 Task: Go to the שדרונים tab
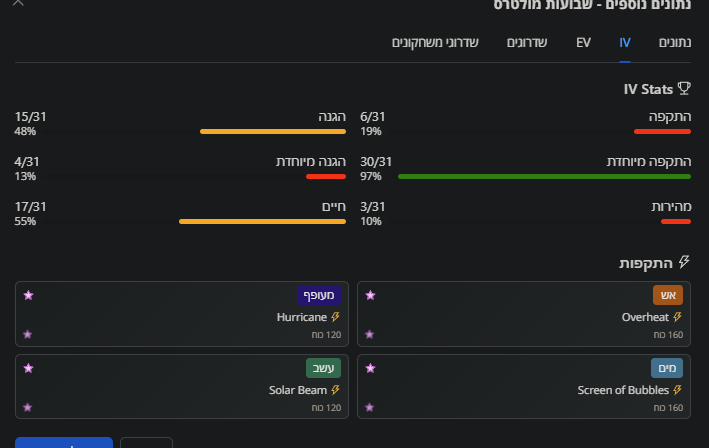pos(526,43)
